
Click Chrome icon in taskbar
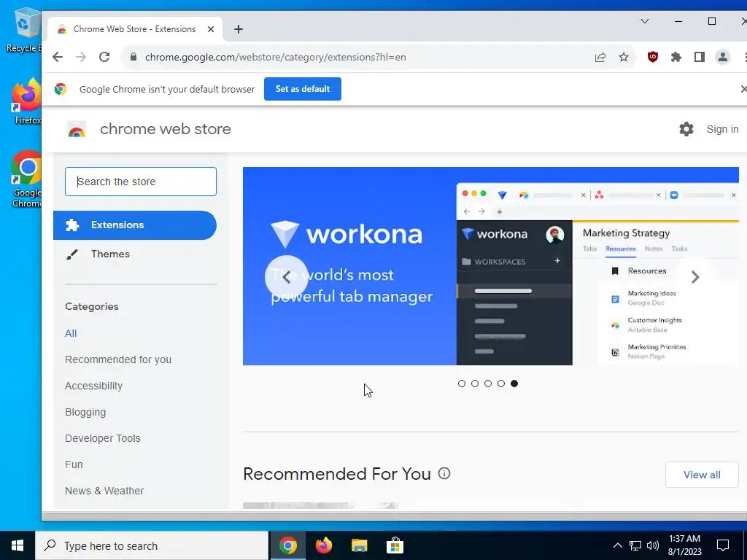[288, 545]
